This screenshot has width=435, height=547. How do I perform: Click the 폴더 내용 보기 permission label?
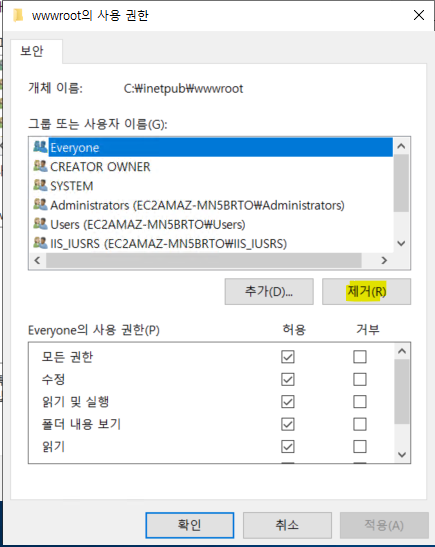tap(81, 424)
